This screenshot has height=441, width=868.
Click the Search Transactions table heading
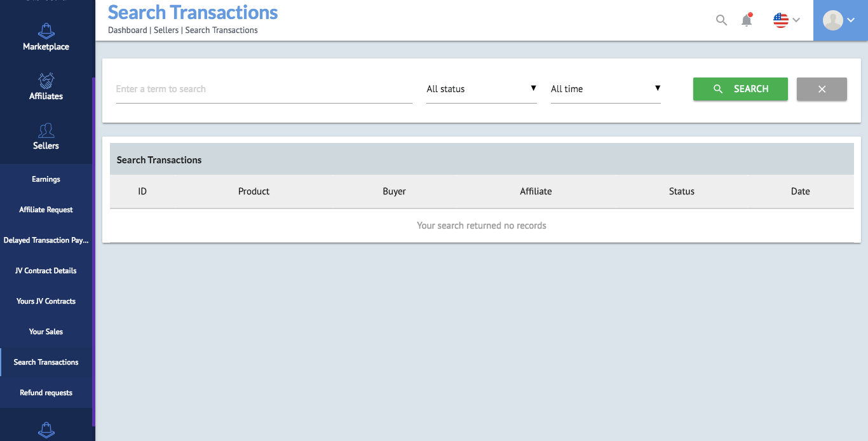[x=159, y=160]
